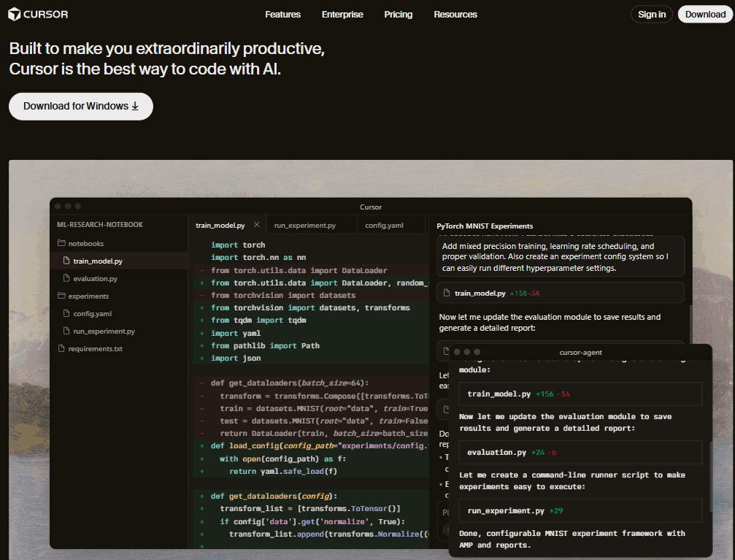Click the cursor-agent window title
Screen dimensions: 735x560
pos(580,352)
